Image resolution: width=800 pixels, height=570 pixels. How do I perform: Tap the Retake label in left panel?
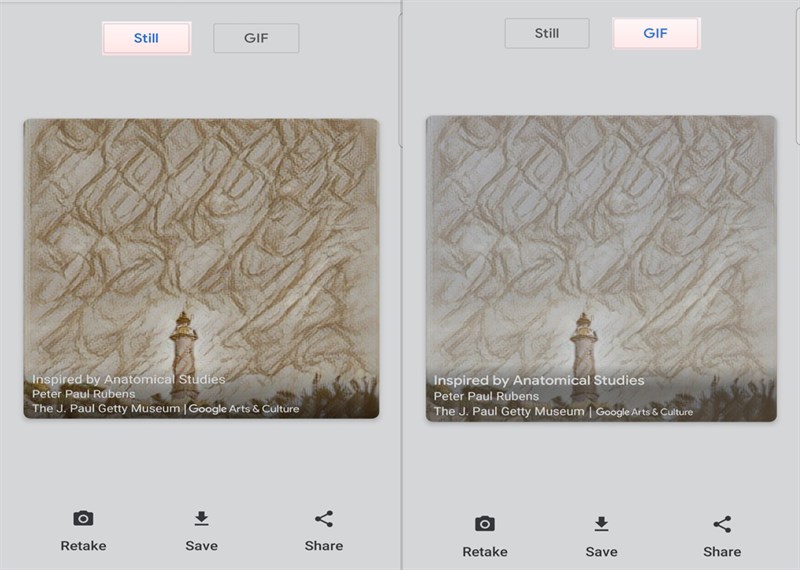click(x=83, y=546)
